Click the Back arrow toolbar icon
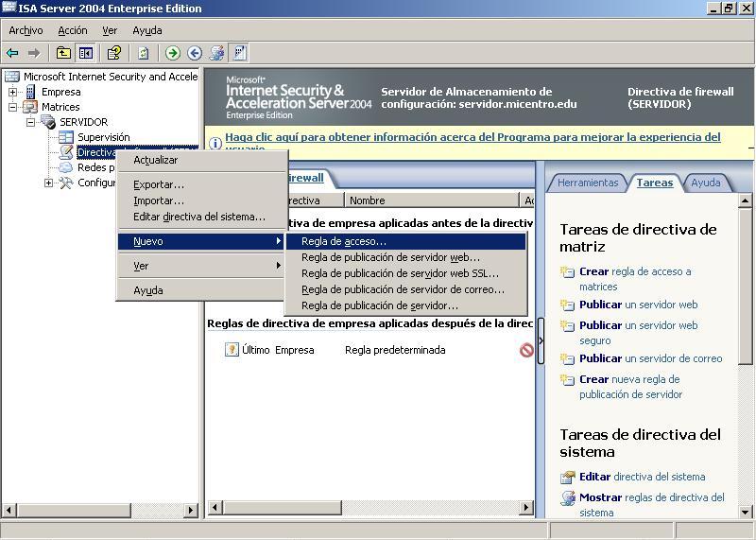The image size is (756, 540). tap(12, 53)
